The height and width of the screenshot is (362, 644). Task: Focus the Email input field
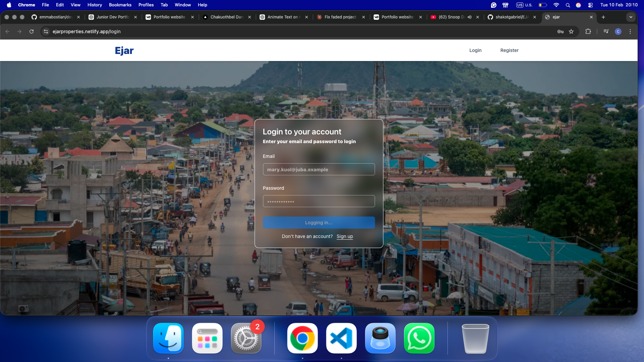(x=319, y=170)
